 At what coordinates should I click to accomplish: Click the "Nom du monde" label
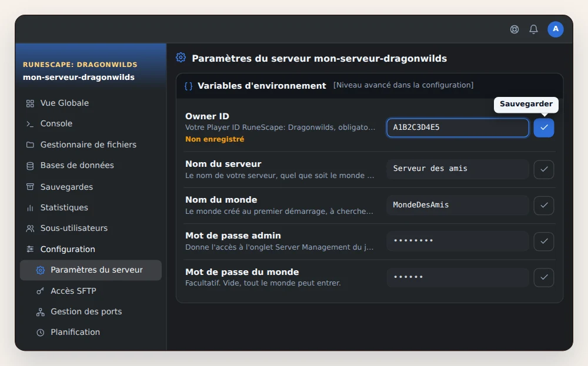221,200
